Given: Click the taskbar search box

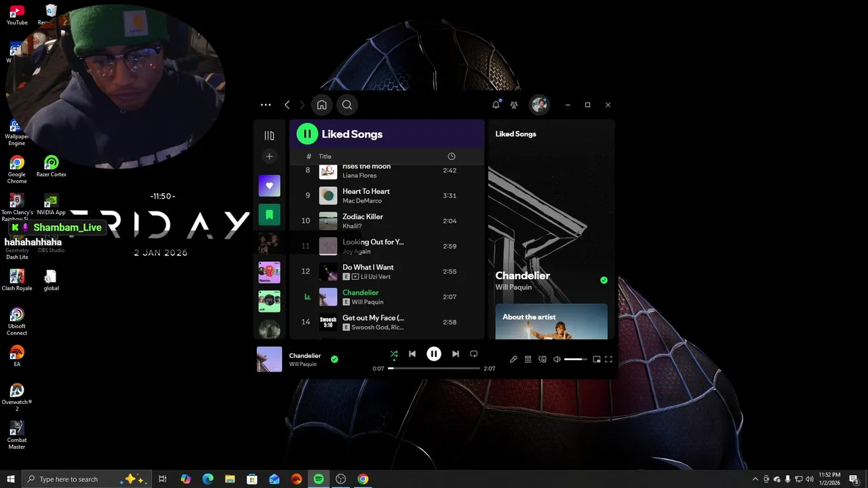Looking at the screenshot, I should (86, 479).
